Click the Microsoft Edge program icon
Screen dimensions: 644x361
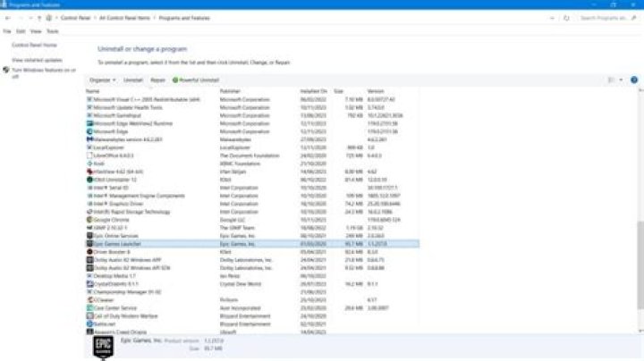point(89,131)
